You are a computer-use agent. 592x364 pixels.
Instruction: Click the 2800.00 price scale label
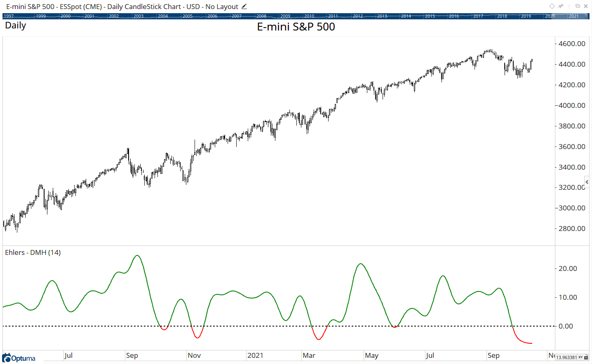click(x=572, y=229)
